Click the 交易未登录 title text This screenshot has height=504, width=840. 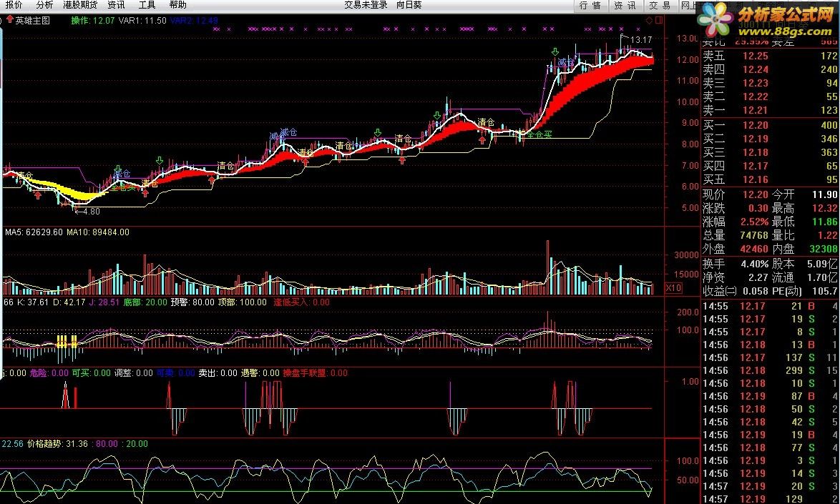pos(366,5)
